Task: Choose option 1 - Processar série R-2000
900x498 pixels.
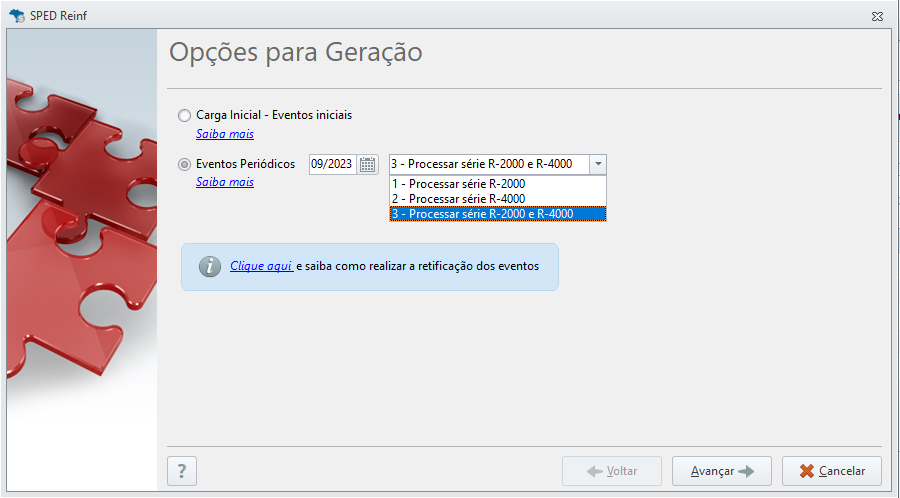Action: point(498,184)
